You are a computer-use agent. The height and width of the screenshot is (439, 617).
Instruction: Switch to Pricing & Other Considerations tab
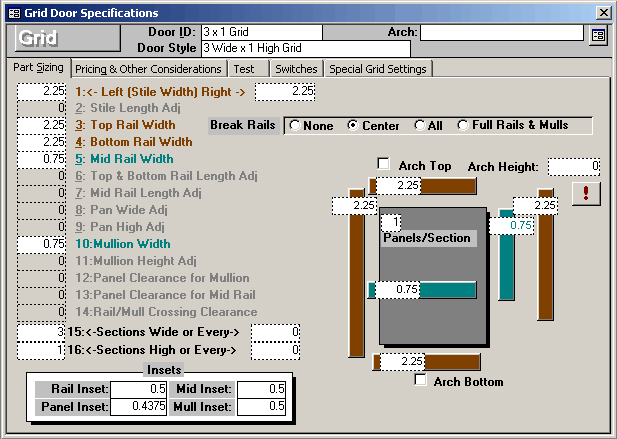[148, 69]
